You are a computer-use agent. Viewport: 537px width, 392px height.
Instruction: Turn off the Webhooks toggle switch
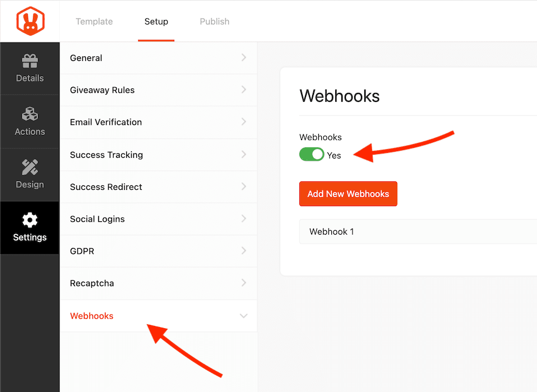tap(312, 154)
